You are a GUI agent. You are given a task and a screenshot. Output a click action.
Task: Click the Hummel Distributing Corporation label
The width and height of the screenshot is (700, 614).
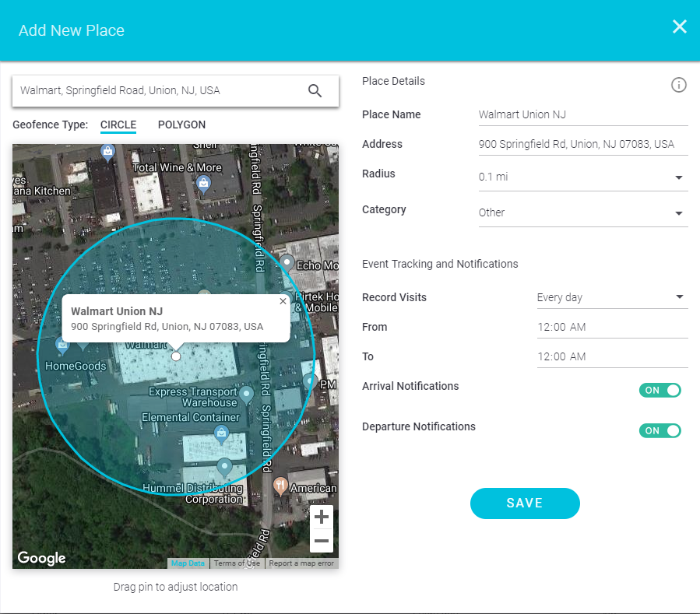pyautogui.click(x=193, y=493)
